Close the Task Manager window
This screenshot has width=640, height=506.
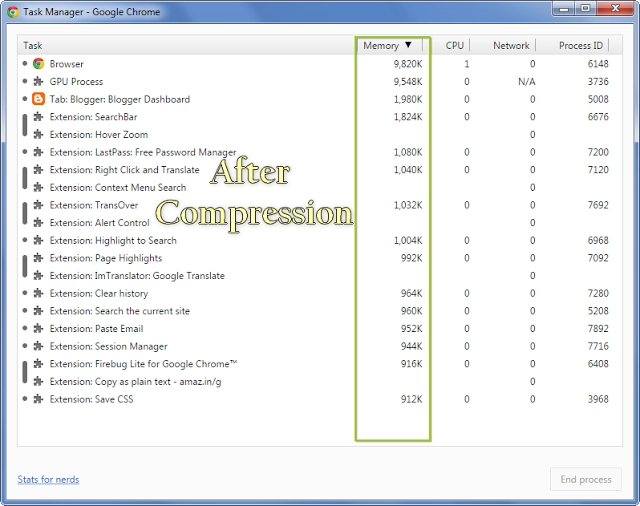point(615,8)
